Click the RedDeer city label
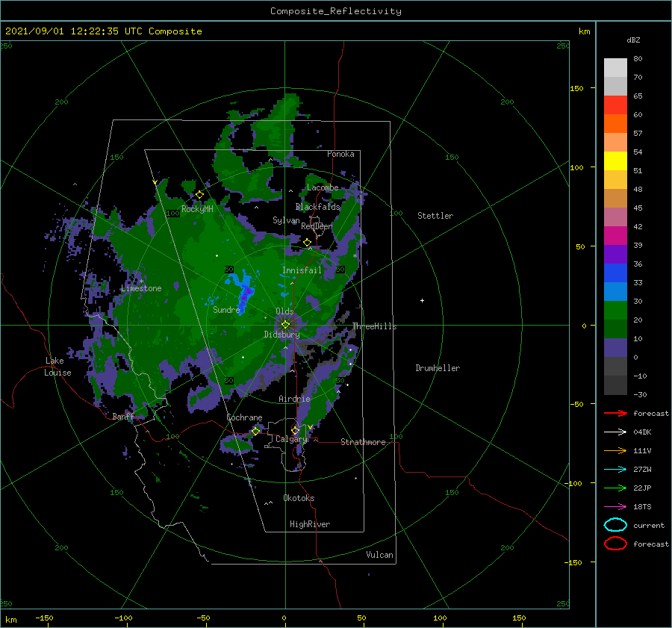The image size is (672, 628). coord(317,226)
